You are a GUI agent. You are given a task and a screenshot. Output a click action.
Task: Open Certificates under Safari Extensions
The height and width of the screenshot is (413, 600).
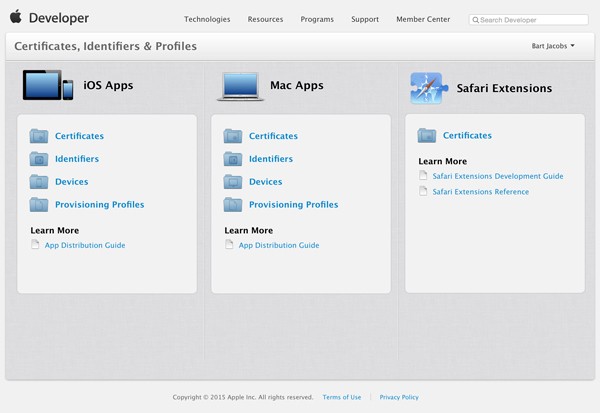(467, 135)
